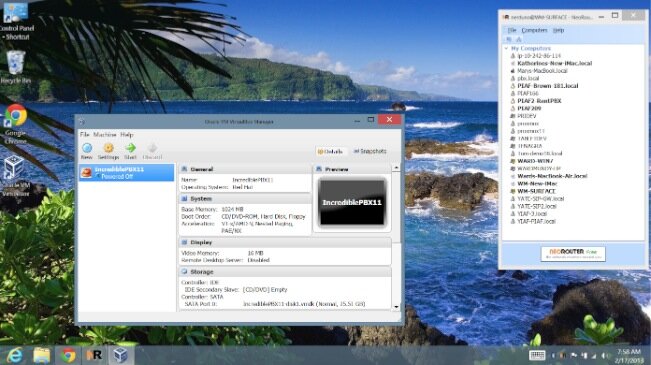The image size is (651, 365).
Task: Open NeoRouter File menu
Action: point(512,30)
